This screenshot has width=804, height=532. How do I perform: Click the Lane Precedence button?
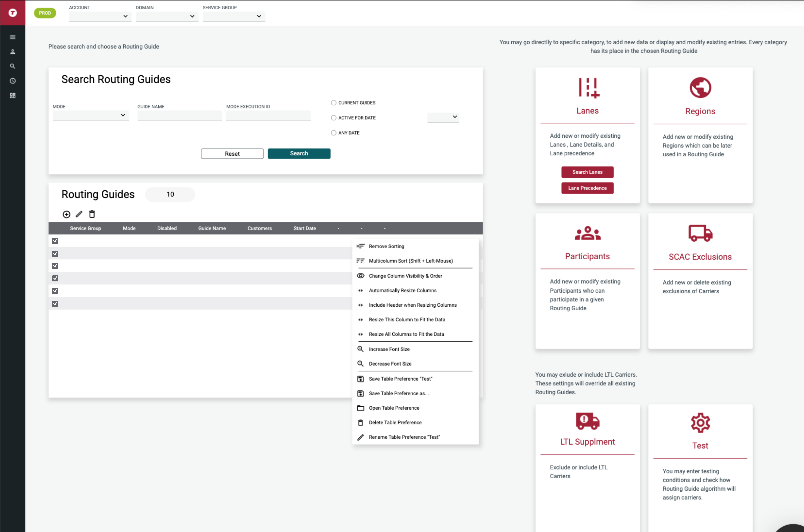[x=587, y=188]
